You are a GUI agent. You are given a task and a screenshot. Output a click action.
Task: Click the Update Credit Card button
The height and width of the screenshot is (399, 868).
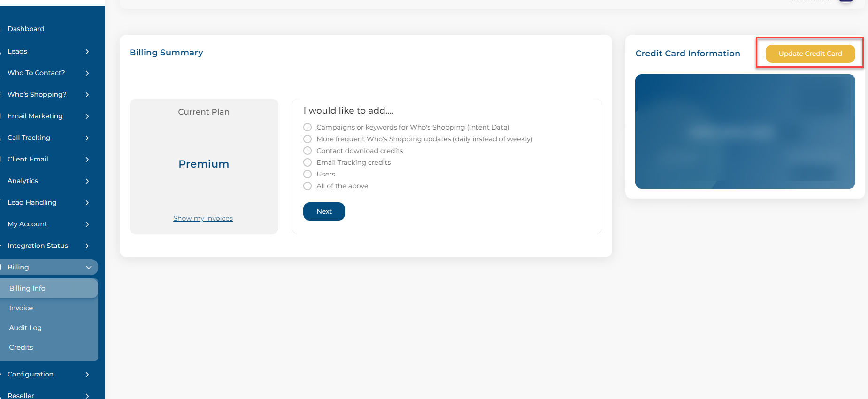tap(810, 54)
